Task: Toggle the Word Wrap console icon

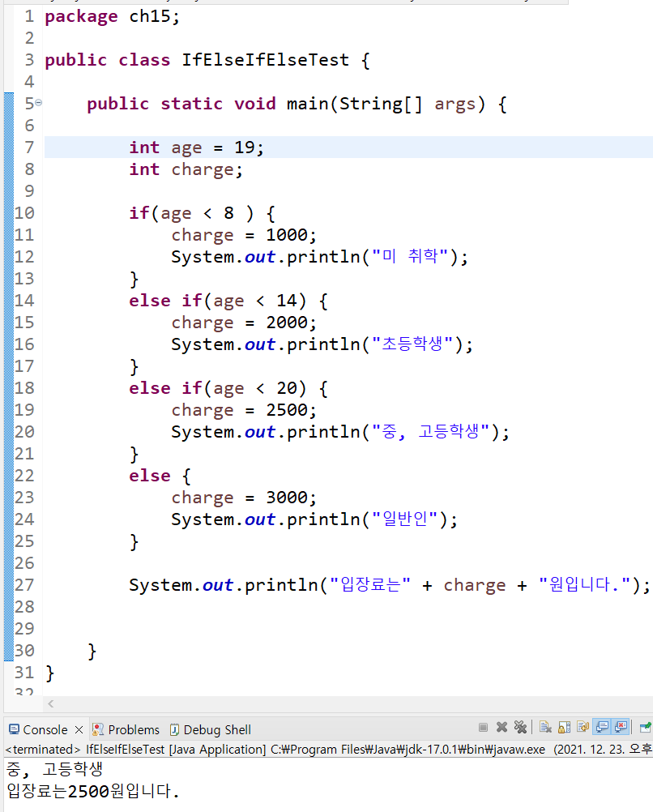Action: [583, 728]
